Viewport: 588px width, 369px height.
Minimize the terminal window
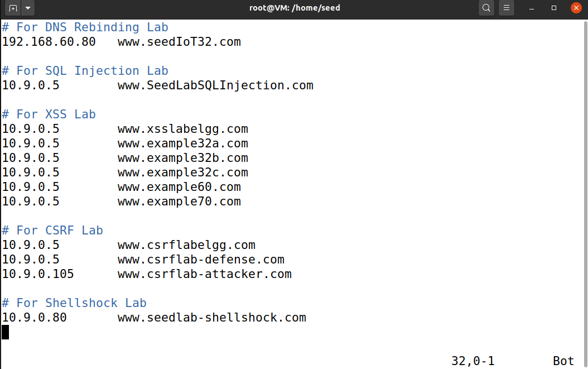point(531,8)
